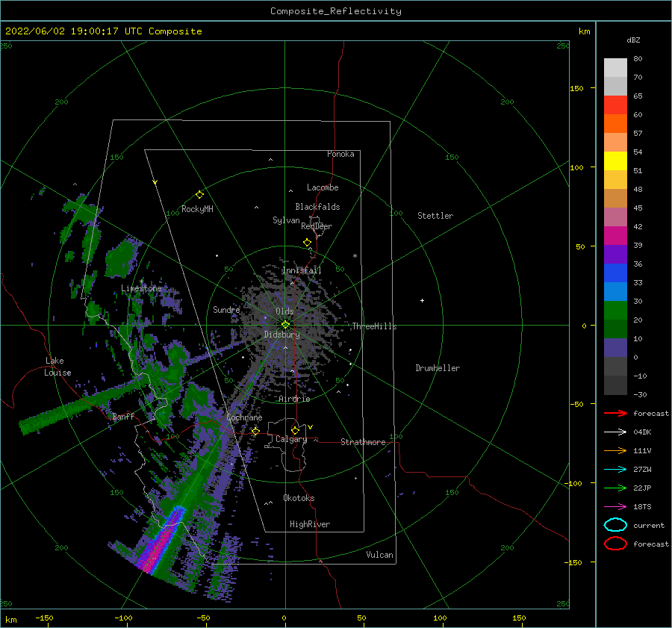The image size is (672, 628).
Task: Click the RockyMH label
Action: click(197, 209)
